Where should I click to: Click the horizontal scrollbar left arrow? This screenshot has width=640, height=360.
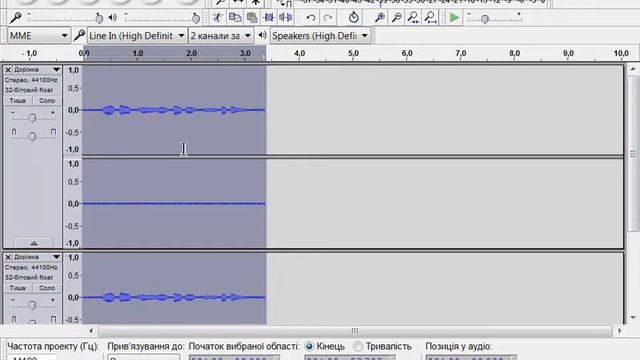point(91,331)
